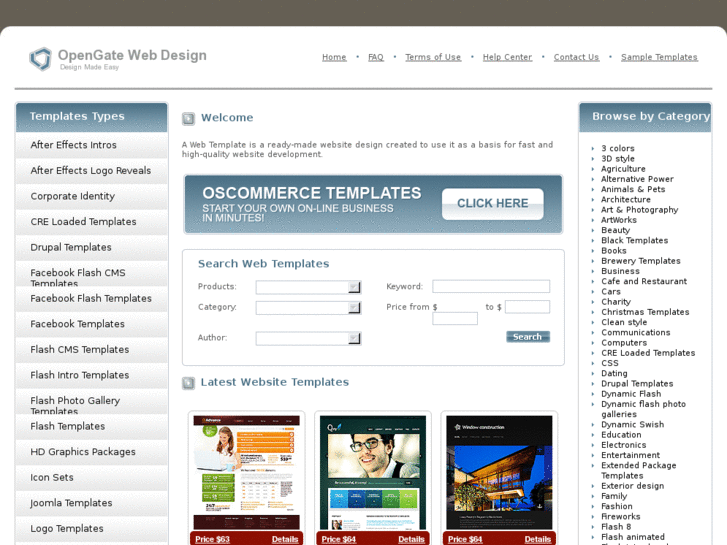Go to Home in top navigation

pos(334,57)
